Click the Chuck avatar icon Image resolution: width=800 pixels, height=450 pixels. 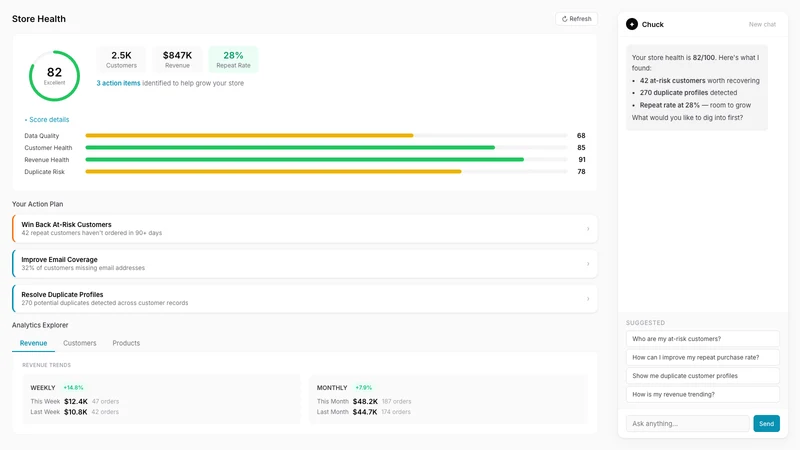(x=632, y=24)
